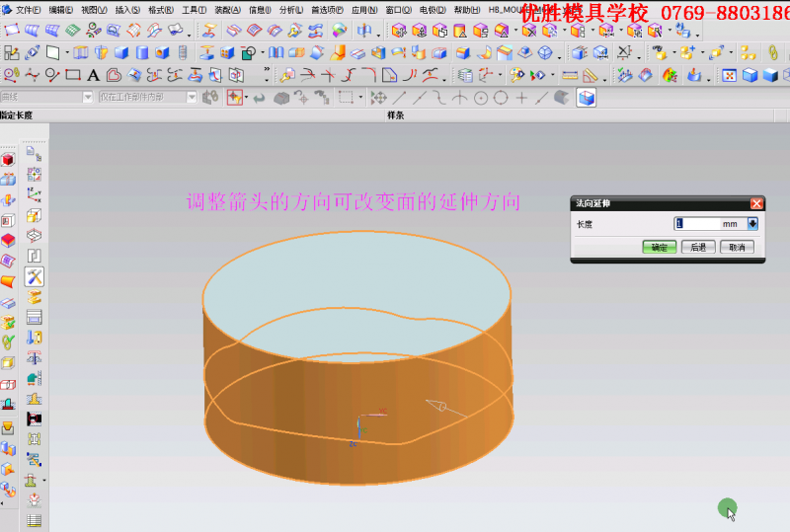This screenshot has height=532, width=790.
Task: Click the Datum Plane icon
Action: click(x=53, y=53)
